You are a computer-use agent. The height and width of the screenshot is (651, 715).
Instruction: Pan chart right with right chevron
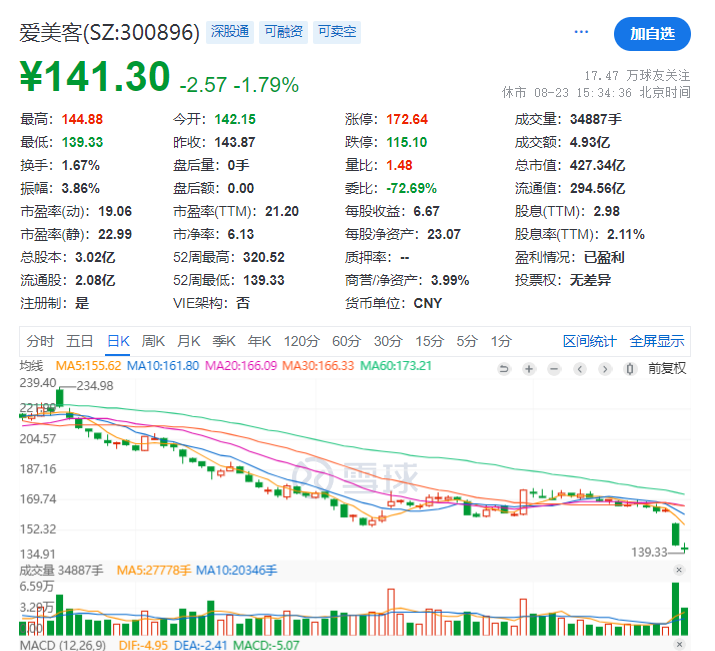coord(605,368)
